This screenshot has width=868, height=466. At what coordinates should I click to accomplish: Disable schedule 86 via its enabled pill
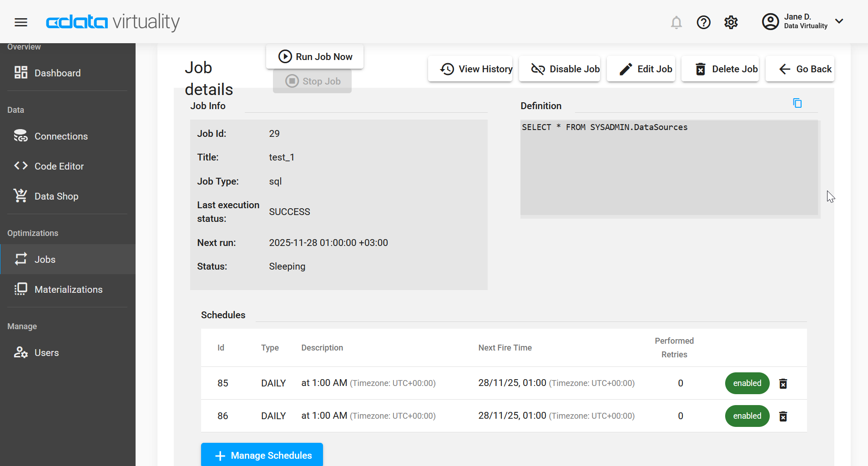(x=747, y=416)
